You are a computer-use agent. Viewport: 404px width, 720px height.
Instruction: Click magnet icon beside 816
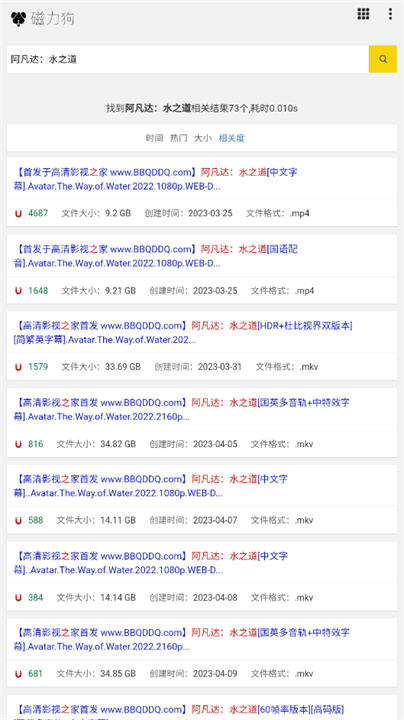pos(18,444)
